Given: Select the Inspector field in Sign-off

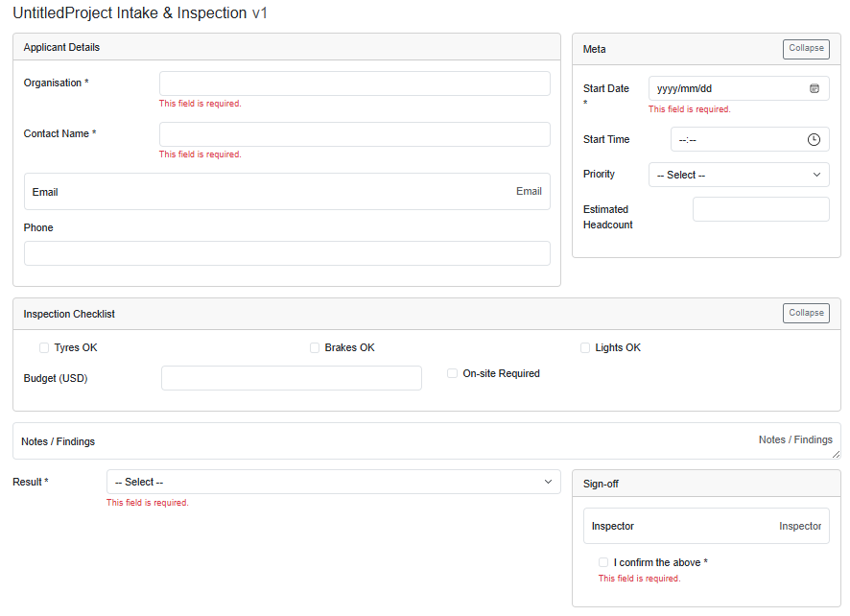Looking at the screenshot, I should [706, 526].
